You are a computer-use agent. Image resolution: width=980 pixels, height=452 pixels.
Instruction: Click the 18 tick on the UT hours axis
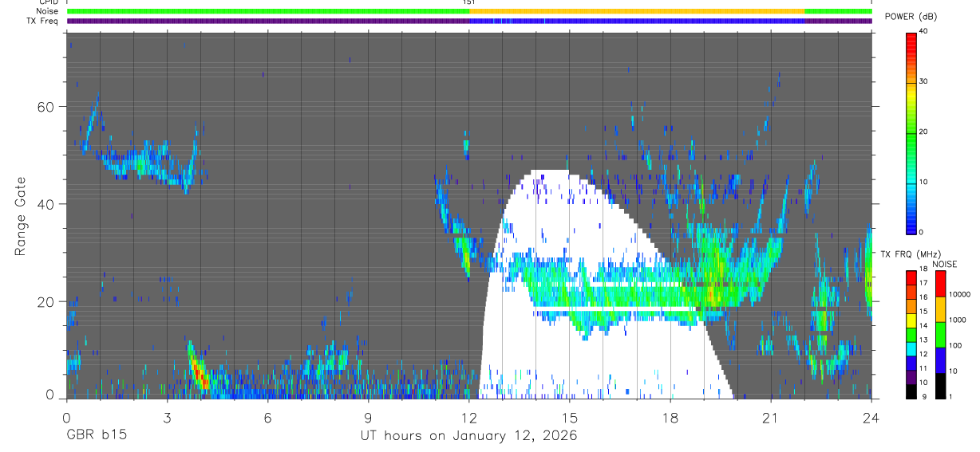point(670,417)
